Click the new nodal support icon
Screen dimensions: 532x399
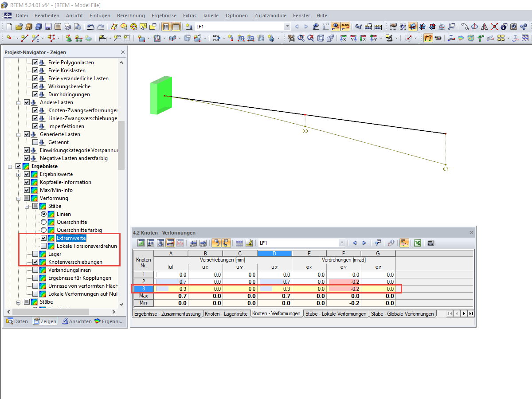coord(69,38)
